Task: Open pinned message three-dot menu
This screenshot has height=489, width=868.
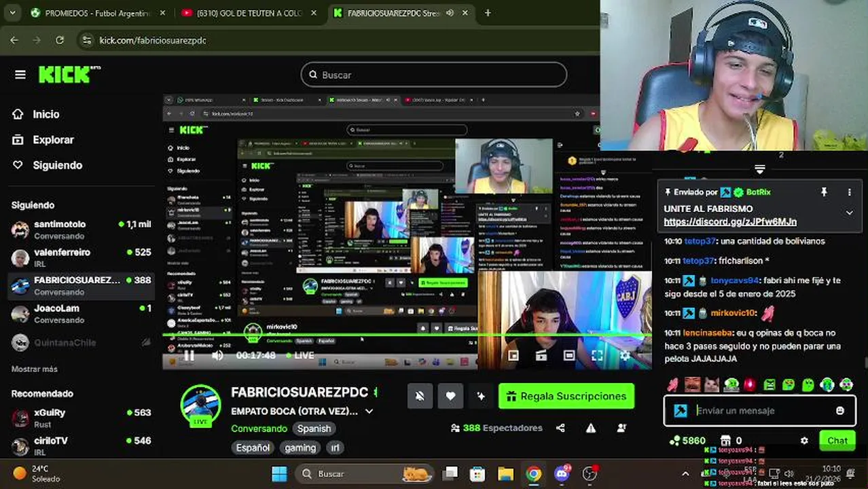Action: pyautogui.click(x=849, y=192)
